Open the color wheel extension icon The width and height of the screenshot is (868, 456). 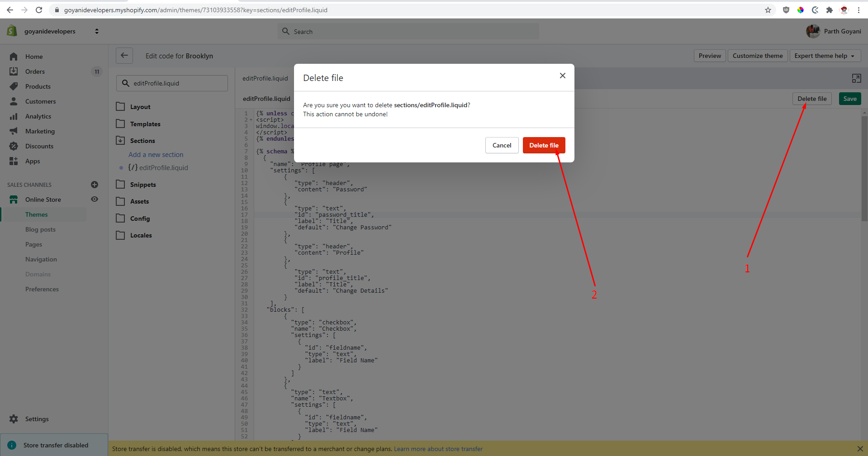click(801, 10)
